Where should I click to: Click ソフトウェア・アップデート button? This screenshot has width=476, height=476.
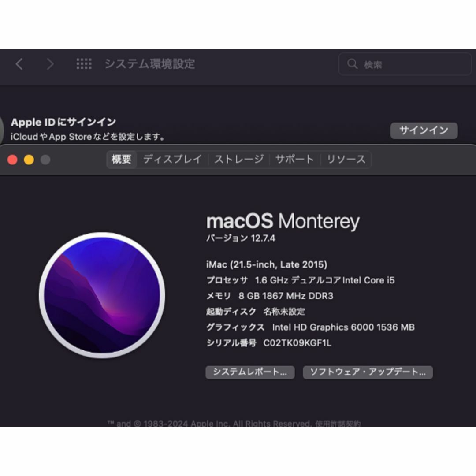coord(368,372)
